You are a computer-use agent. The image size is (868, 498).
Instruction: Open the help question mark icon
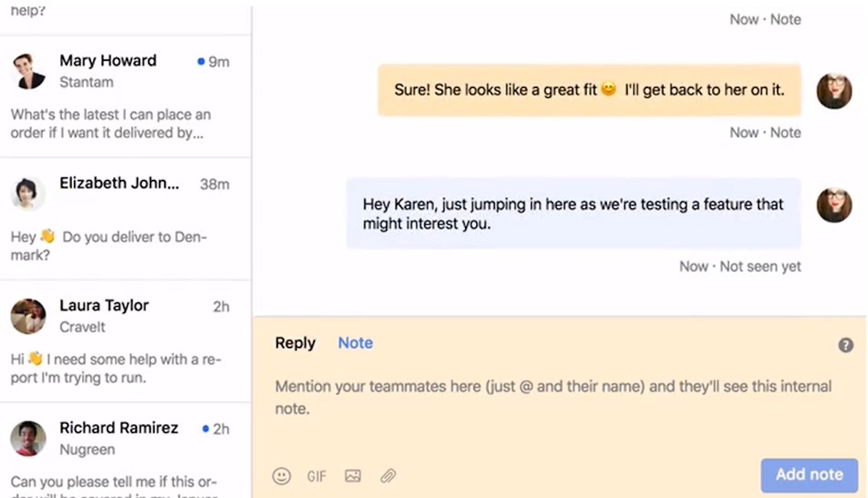(845, 345)
